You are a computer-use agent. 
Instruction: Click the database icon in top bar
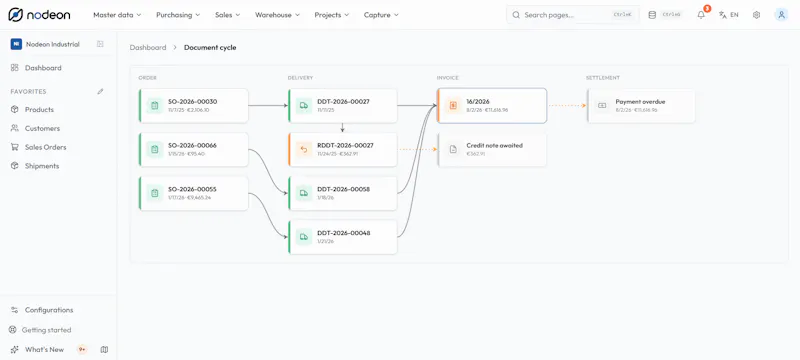click(x=652, y=15)
